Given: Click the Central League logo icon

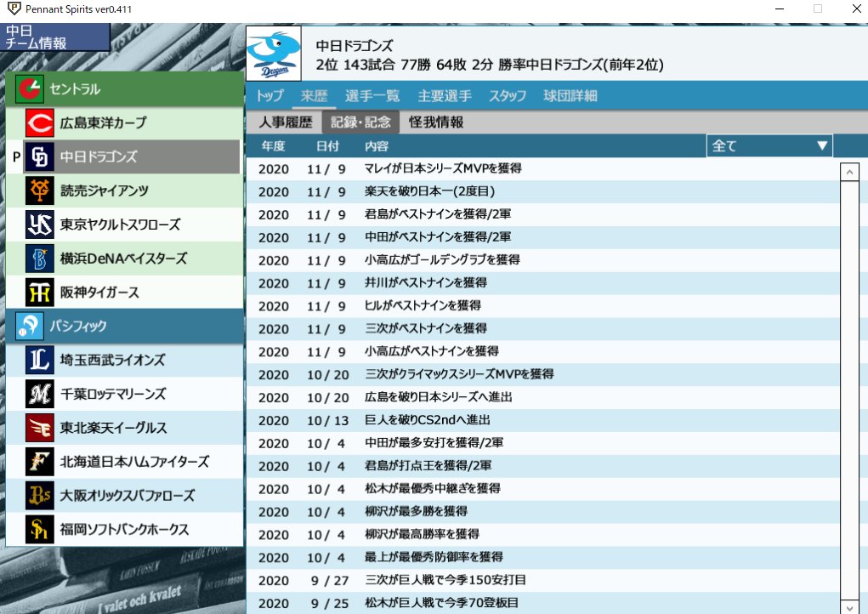Looking at the screenshot, I should (x=30, y=89).
